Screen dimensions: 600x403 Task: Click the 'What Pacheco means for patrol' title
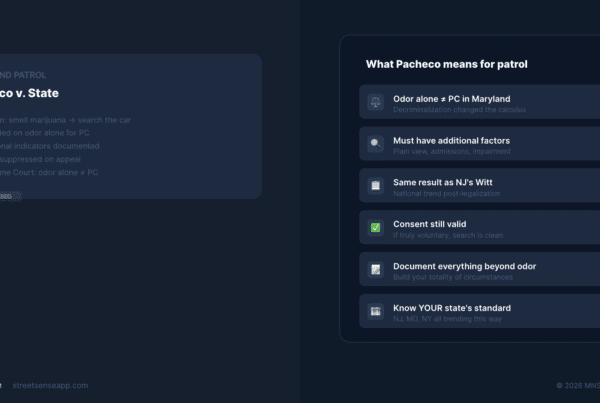pos(446,65)
